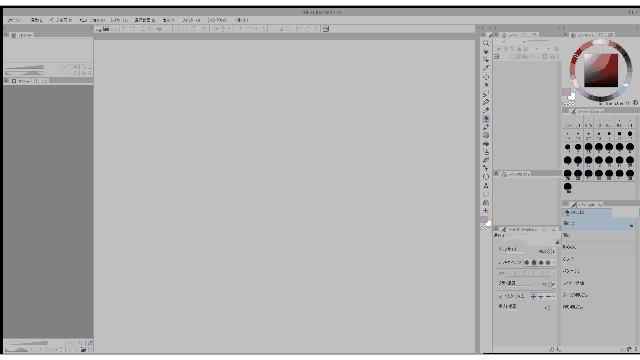This screenshot has height=360, width=640.
Task: Click the highlighted Eraser tool in the toolbox
Action: 486,119
